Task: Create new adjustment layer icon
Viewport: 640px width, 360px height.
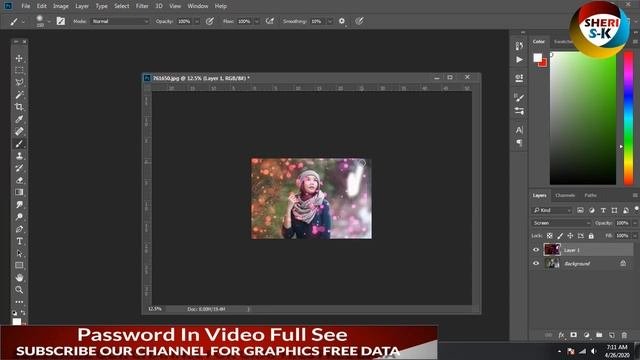Action: (x=587, y=335)
